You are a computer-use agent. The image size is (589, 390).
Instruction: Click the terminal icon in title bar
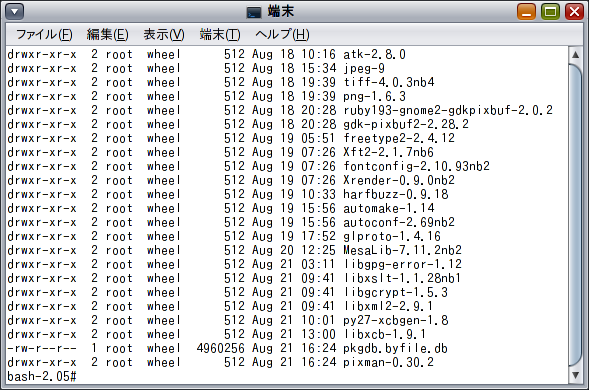coord(254,12)
